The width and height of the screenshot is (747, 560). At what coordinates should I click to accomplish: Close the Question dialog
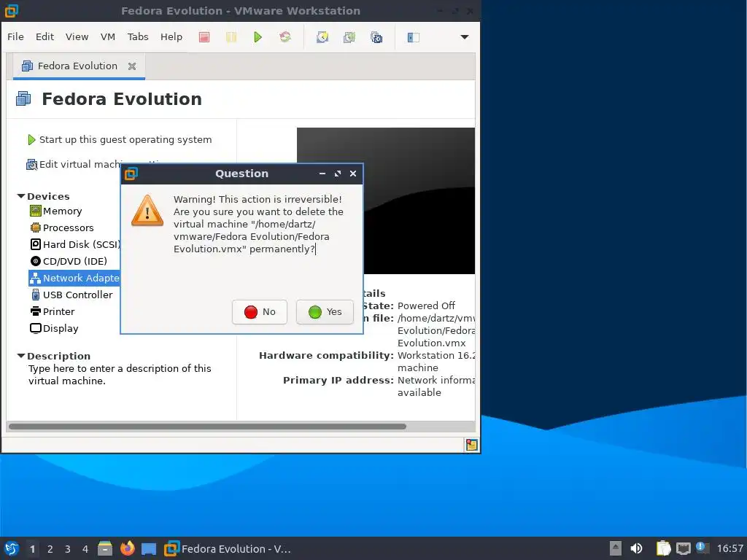coord(353,174)
